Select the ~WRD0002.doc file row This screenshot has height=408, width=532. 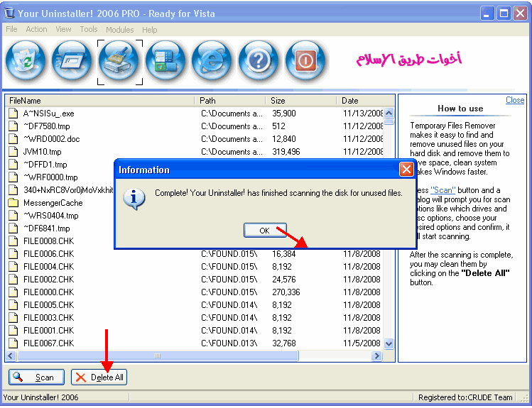coord(195,139)
